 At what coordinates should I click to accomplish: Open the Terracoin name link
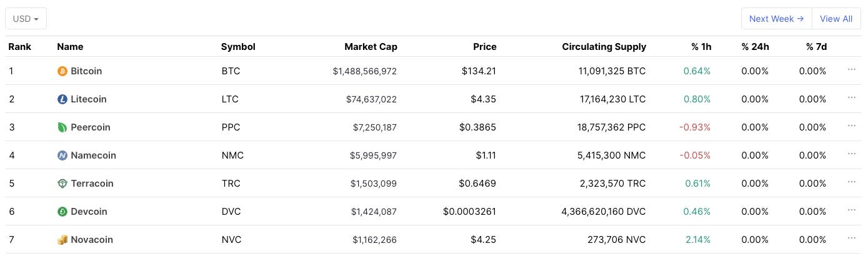coord(92,184)
